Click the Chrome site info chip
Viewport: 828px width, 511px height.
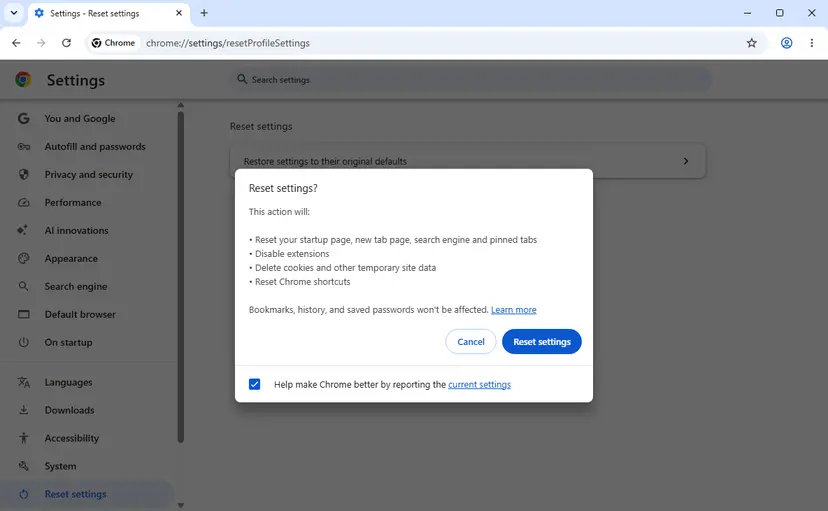113,43
